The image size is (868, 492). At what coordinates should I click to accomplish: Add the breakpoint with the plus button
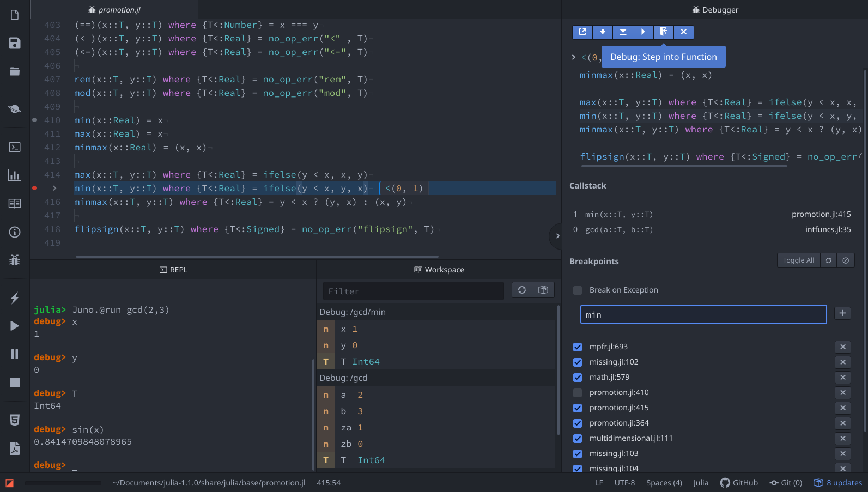842,313
